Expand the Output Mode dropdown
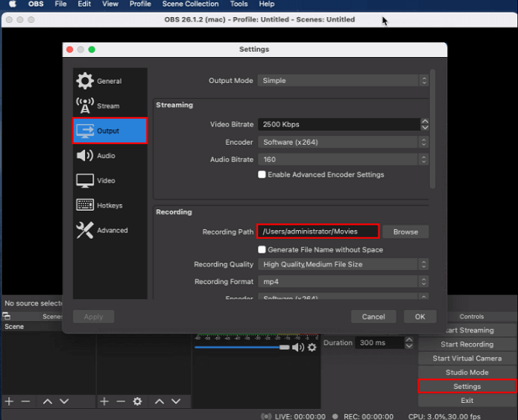The image size is (518, 420). (343, 81)
